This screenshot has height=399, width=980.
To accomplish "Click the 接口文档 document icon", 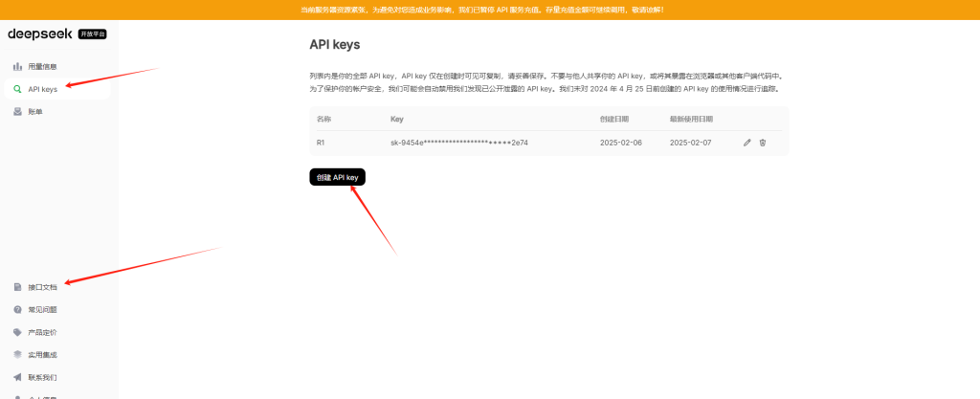I will pos(18,287).
